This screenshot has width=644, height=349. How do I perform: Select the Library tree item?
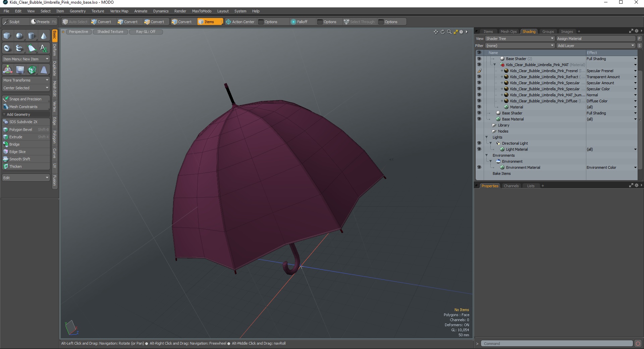503,125
